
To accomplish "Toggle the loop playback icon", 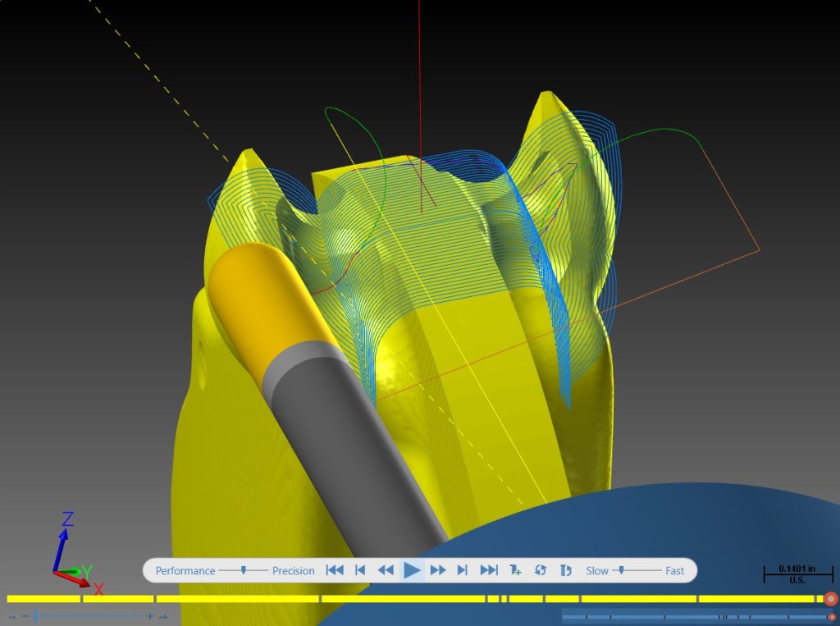I will tap(540, 570).
